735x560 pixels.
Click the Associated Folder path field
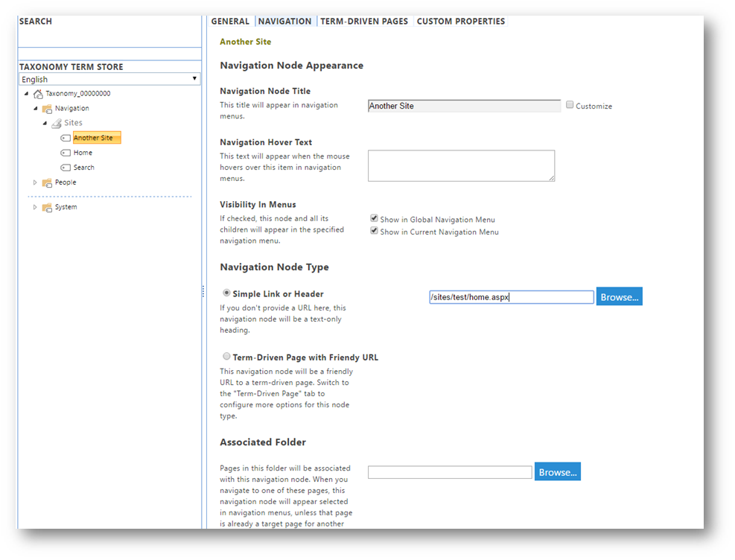450,472
